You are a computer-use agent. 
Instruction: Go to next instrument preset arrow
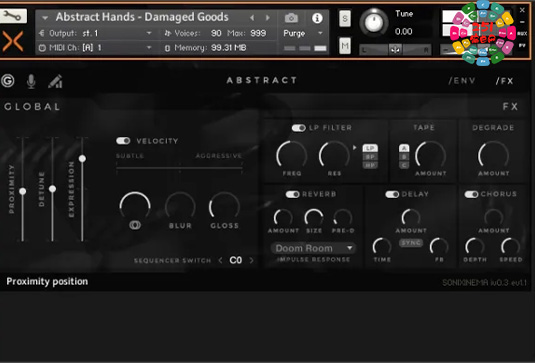(268, 17)
